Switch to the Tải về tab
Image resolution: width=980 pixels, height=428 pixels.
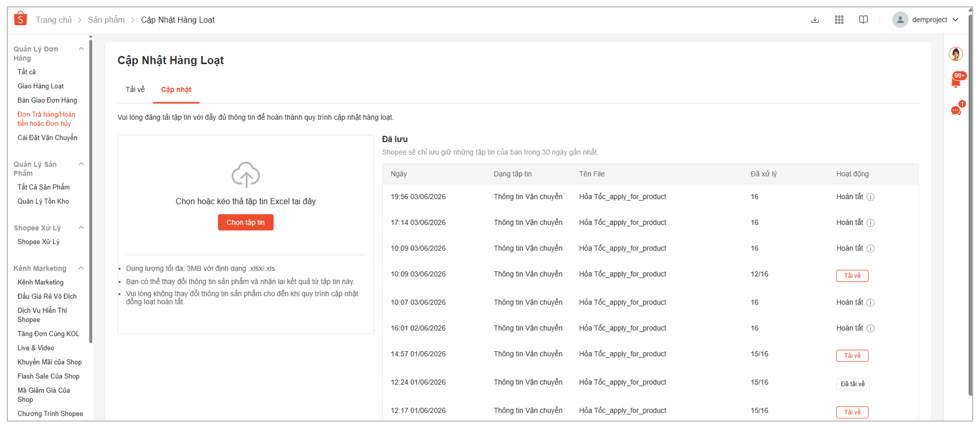click(135, 90)
